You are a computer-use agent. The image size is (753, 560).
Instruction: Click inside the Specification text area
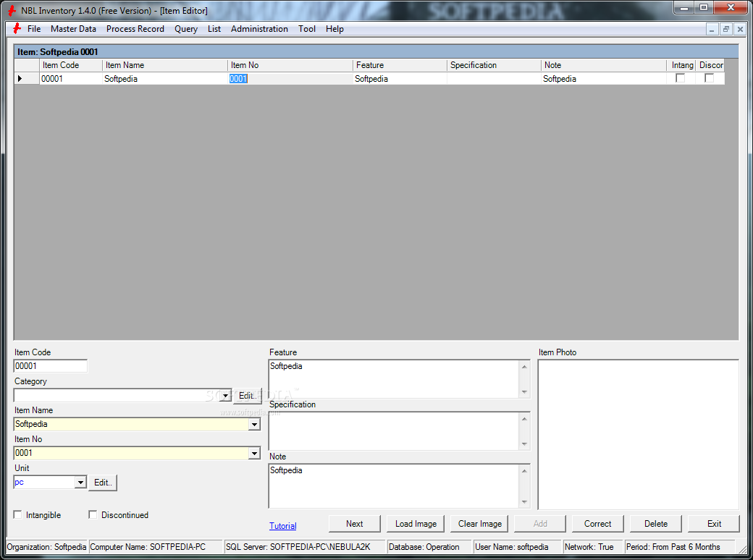pos(394,431)
